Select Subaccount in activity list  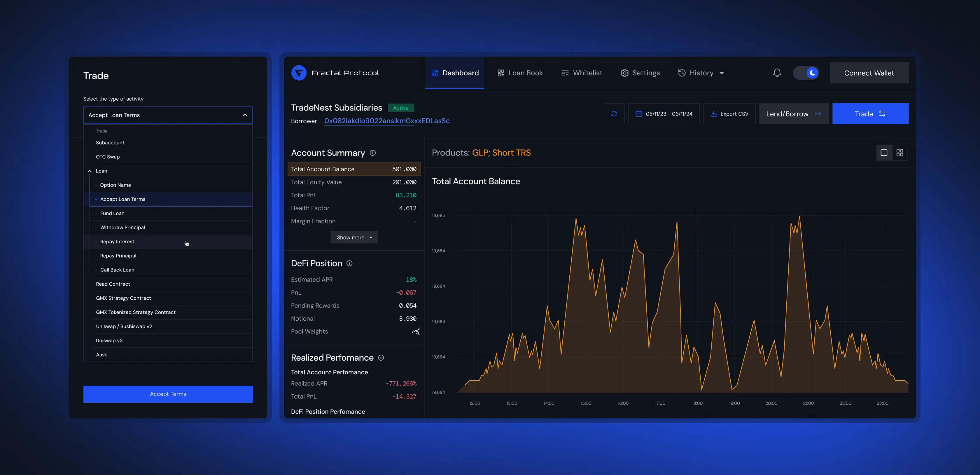pyautogui.click(x=168, y=143)
